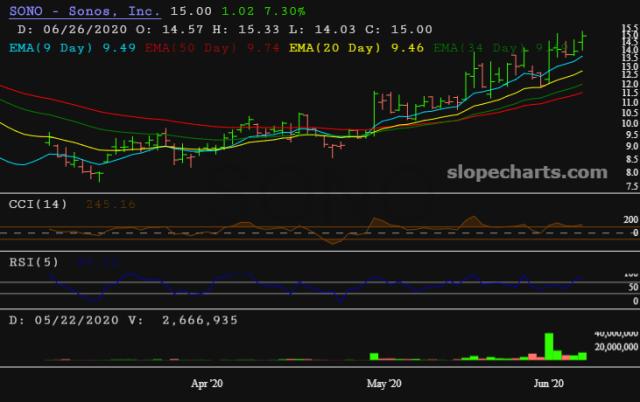This screenshot has width=640, height=402.
Task: Click the Apr '20 date axis label
Action: (206, 383)
